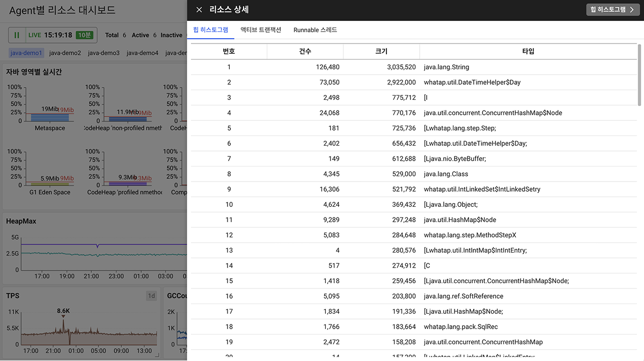The height and width of the screenshot is (361, 644).
Task: Click [Ljava.nio.ByteBuffer; type cell
Action: click(x=455, y=158)
